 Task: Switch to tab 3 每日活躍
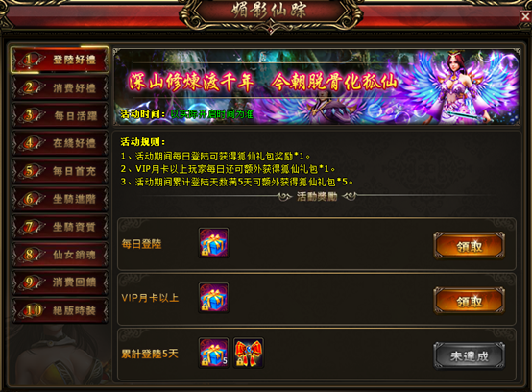(x=60, y=115)
